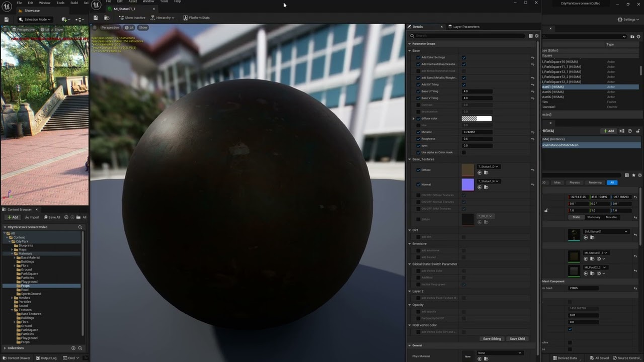644x362 pixels.
Task: Toggle the Add Color Settings override checkbox
Action: (418, 57)
